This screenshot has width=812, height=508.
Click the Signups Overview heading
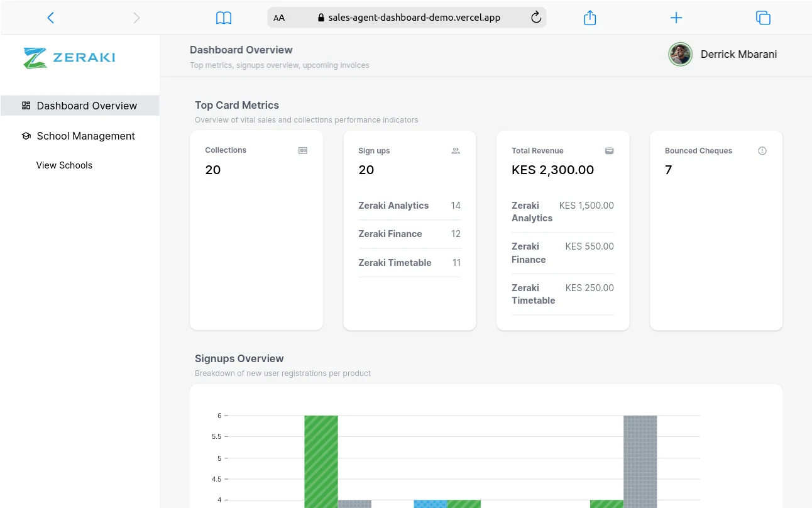click(239, 358)
